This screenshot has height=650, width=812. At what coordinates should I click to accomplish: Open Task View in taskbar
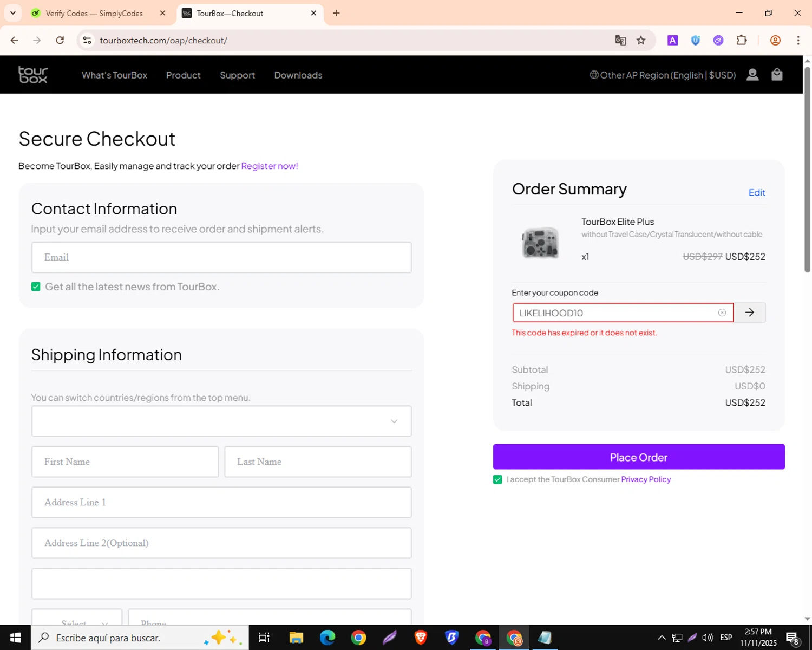pyautogui.click(x=264, y=638)
